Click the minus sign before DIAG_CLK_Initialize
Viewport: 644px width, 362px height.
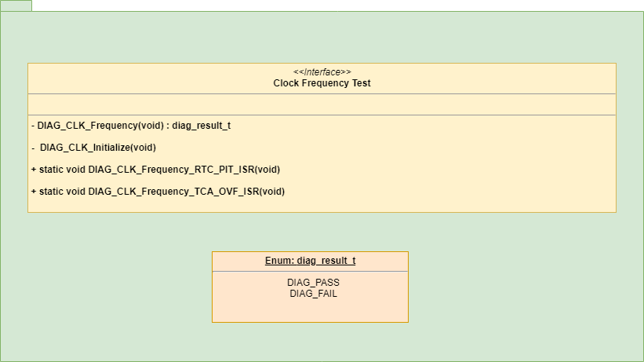click(x=34, y=147)
